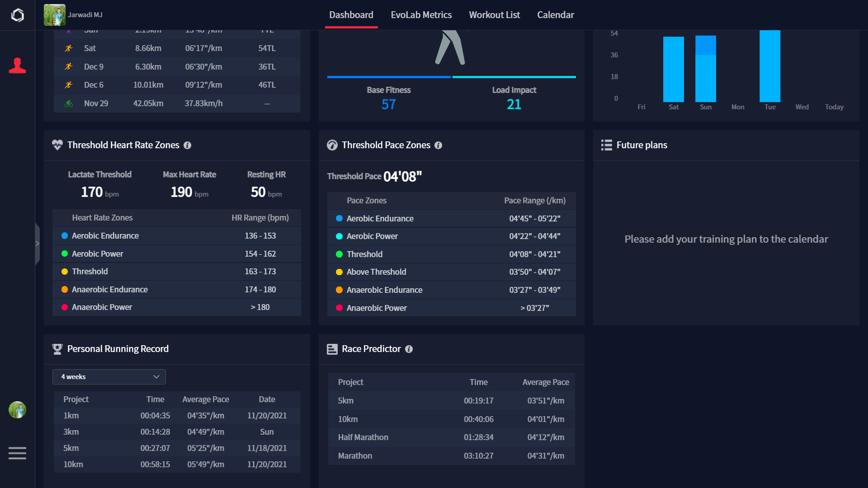Click Jarwadi MJ profile name

85,15
